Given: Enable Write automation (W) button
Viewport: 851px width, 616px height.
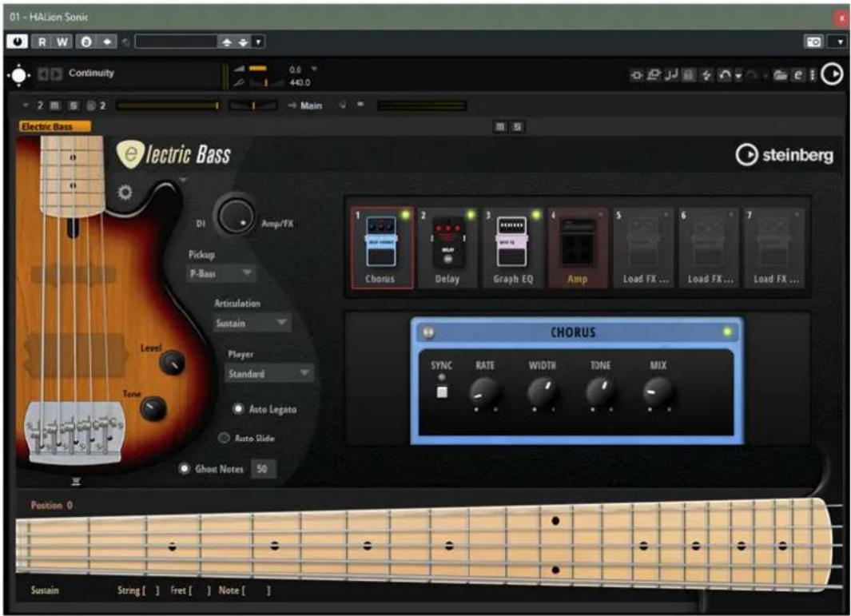Looking at the screenshot, I should (x=62, y=42).
